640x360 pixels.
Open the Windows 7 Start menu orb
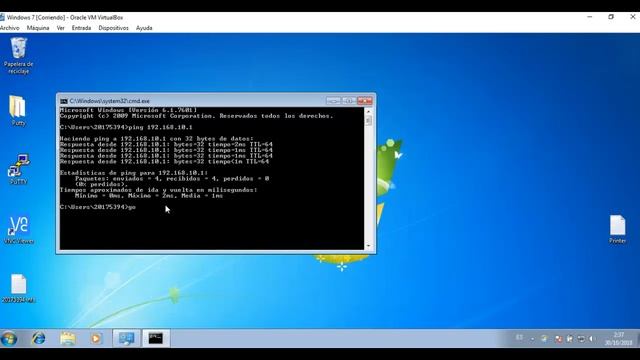point(9,338)
